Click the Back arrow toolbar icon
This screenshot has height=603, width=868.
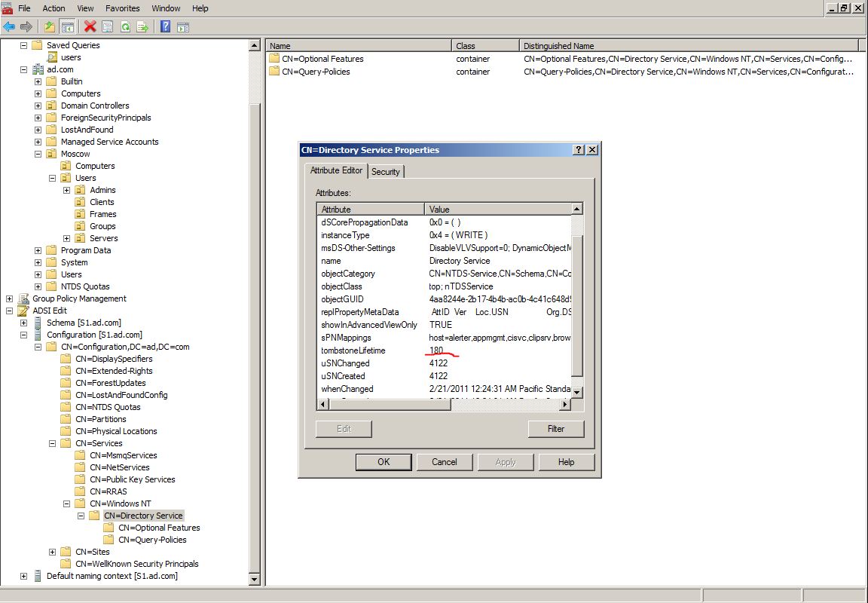click(x=9, y=26)
